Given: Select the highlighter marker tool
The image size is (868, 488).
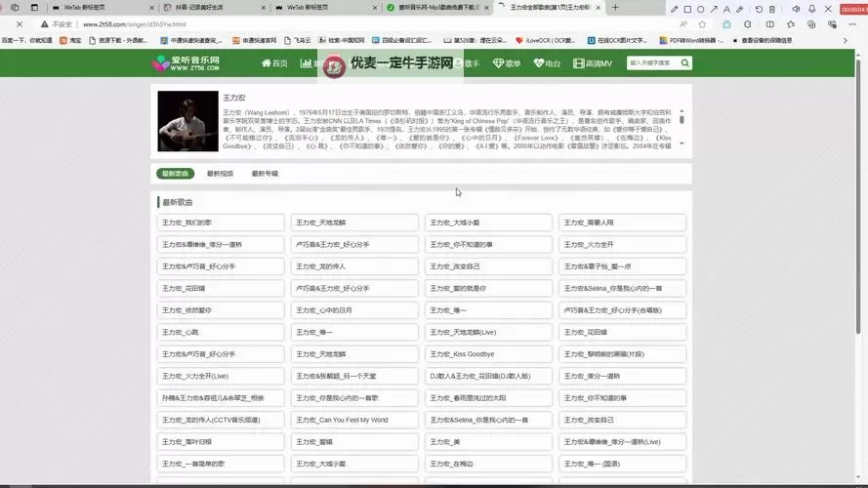Looking at the screenshot, I should click(x=739, y=9).
